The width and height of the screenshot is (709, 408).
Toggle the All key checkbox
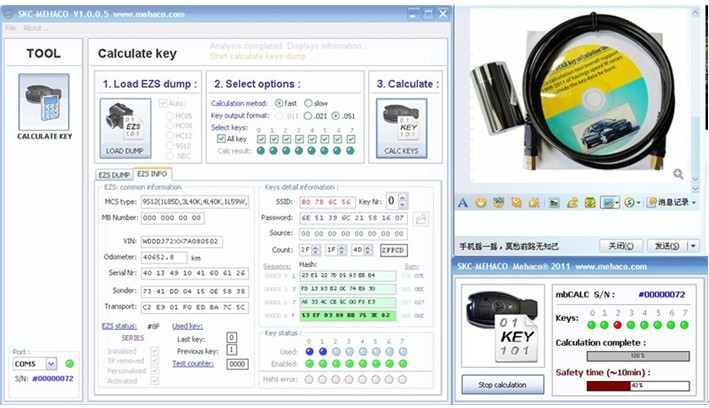(x=221, y=139)
